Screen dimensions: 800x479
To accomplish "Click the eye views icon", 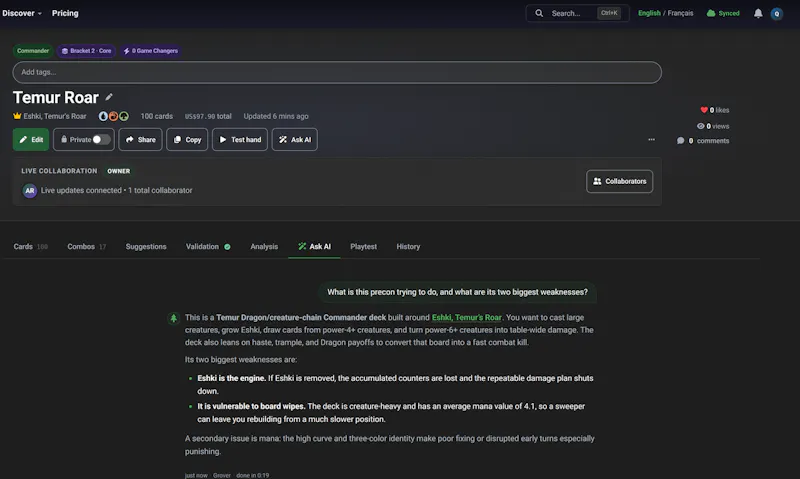I will pos(701,126).
